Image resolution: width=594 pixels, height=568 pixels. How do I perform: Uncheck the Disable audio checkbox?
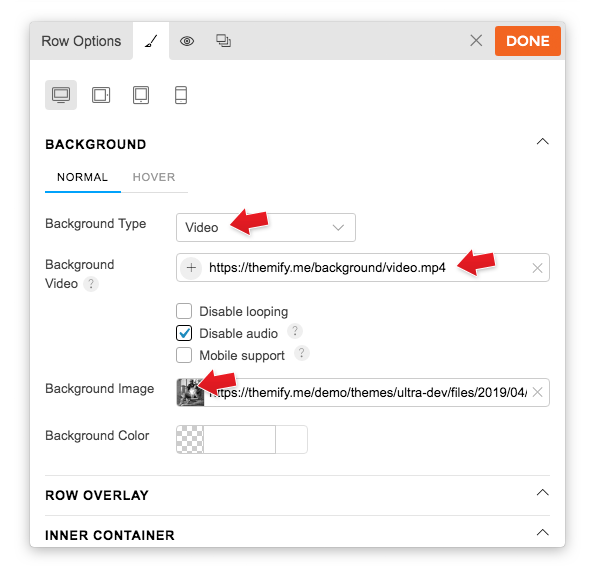184,333
